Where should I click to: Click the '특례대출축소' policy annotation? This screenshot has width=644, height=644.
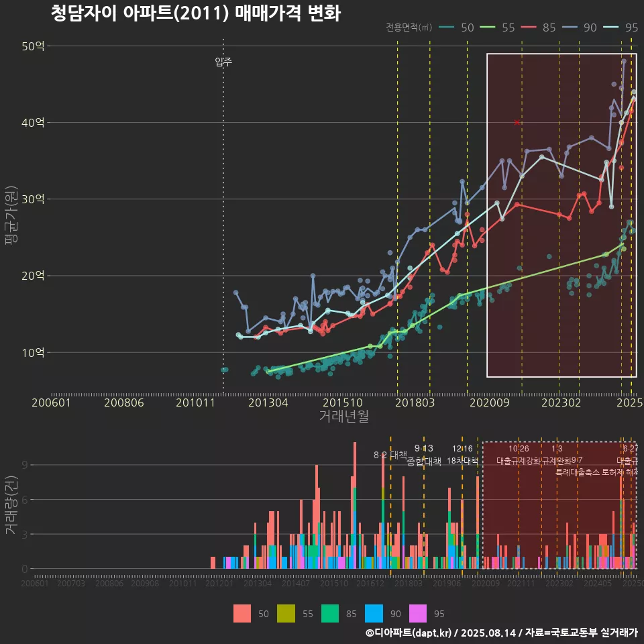pyautogui.click(x=578, y=472)
